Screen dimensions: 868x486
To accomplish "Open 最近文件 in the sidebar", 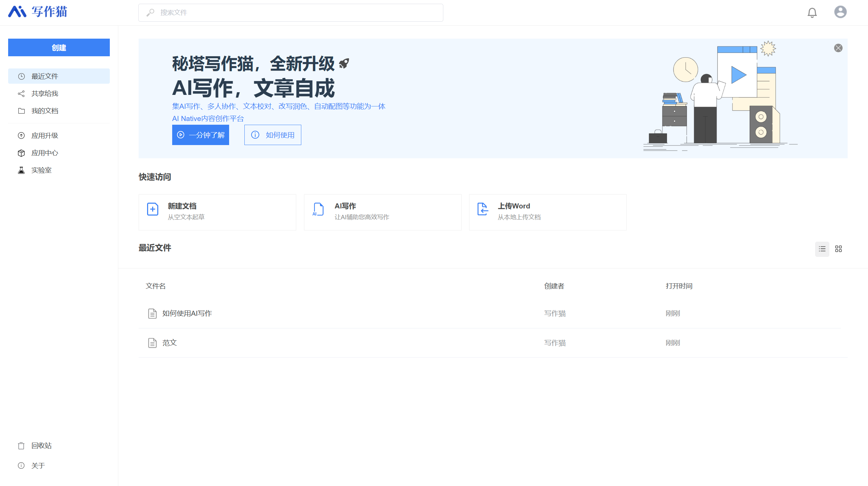I will (46, 76).
